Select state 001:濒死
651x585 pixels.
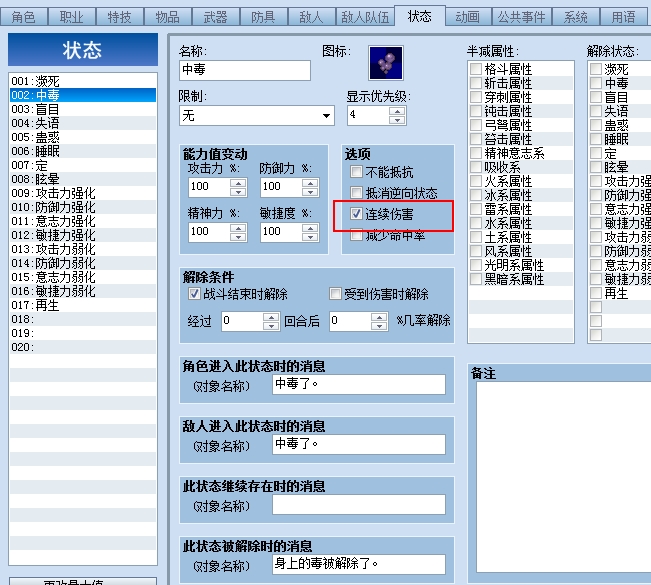point(83,81)
